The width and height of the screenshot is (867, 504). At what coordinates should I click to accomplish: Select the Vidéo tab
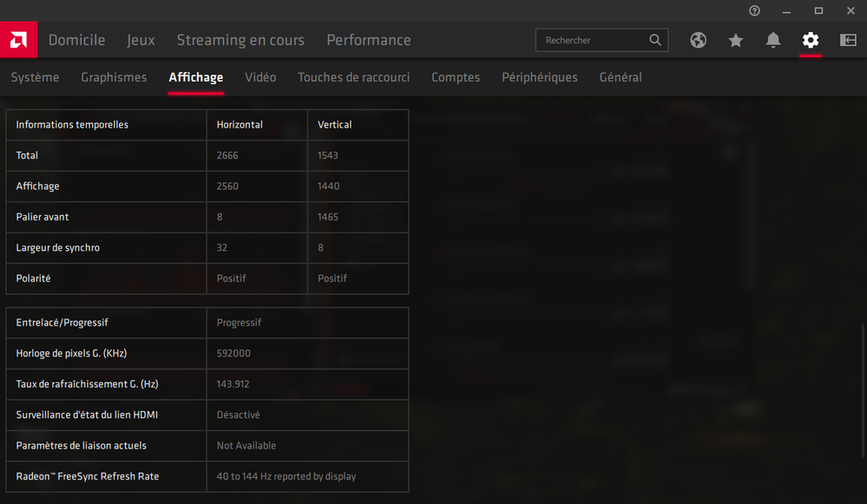(x=260, y=77)
